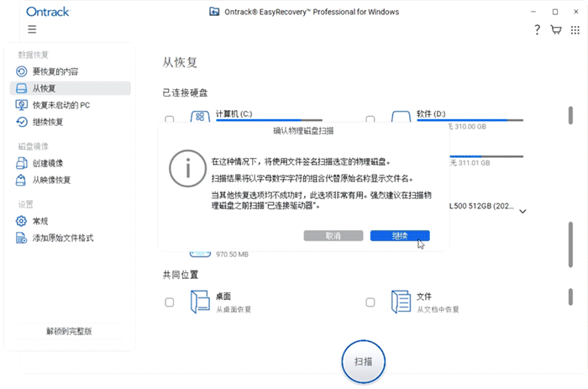Click the Ontrack logo
The image size is (588, 389).
[48, 12]
